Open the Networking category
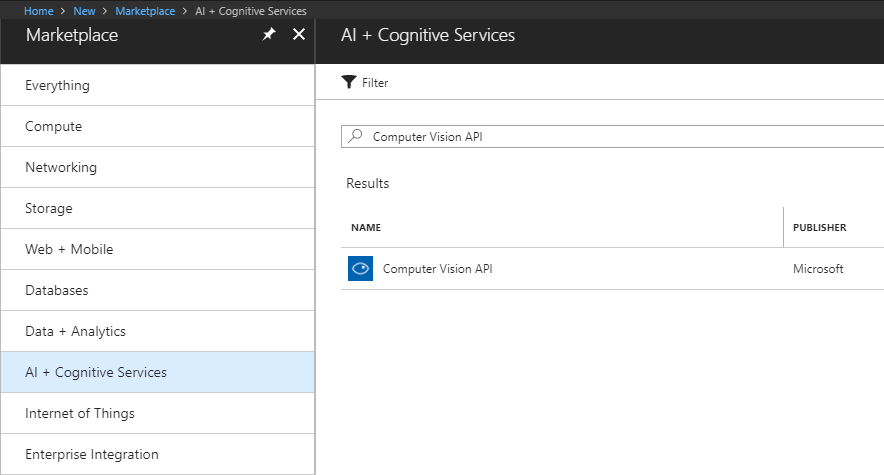 (61, 168)
